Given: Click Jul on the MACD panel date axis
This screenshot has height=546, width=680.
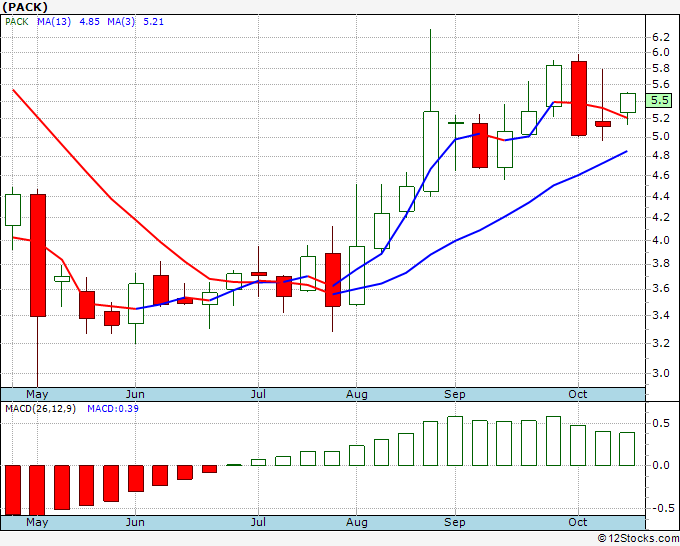Looking at the screenshot, I should pos(258,522).
